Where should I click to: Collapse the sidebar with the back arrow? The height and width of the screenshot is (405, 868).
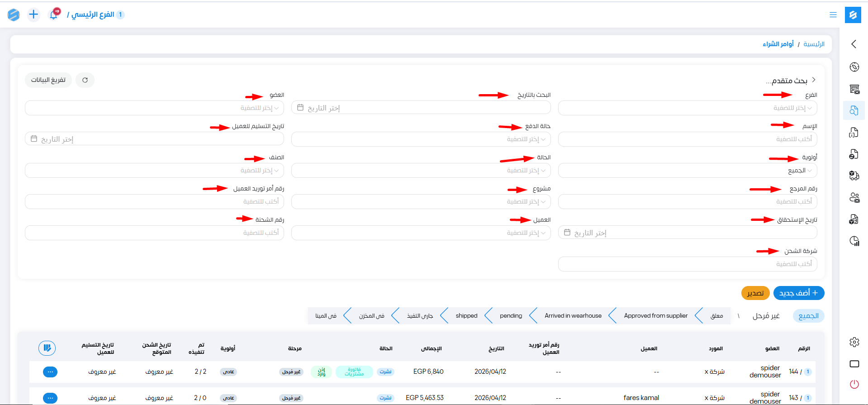(x=854, y=44)
